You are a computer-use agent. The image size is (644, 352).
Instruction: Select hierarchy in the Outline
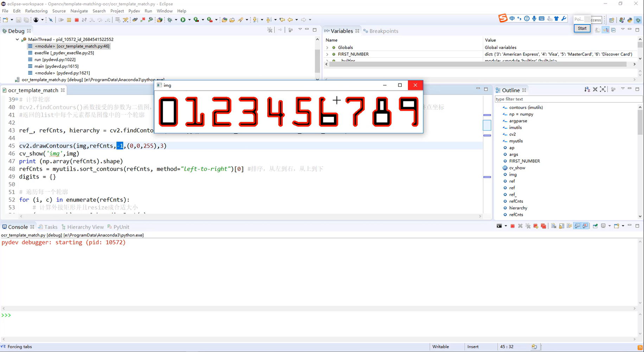pos(518,208)
